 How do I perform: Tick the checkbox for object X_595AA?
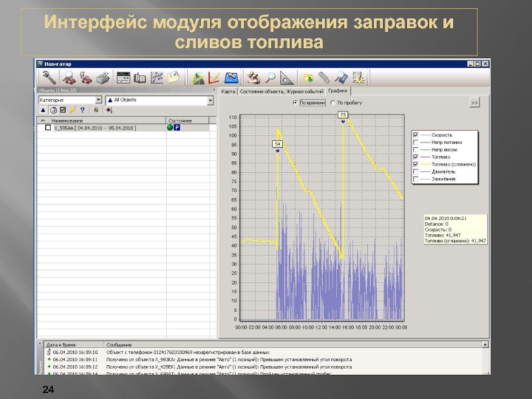(x=47, y=128)
